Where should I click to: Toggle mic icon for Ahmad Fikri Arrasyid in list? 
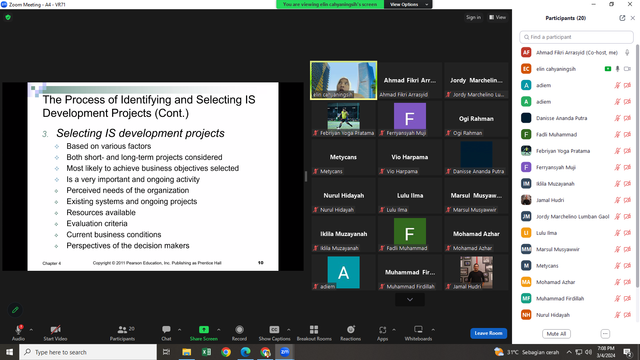pos(627,53)
